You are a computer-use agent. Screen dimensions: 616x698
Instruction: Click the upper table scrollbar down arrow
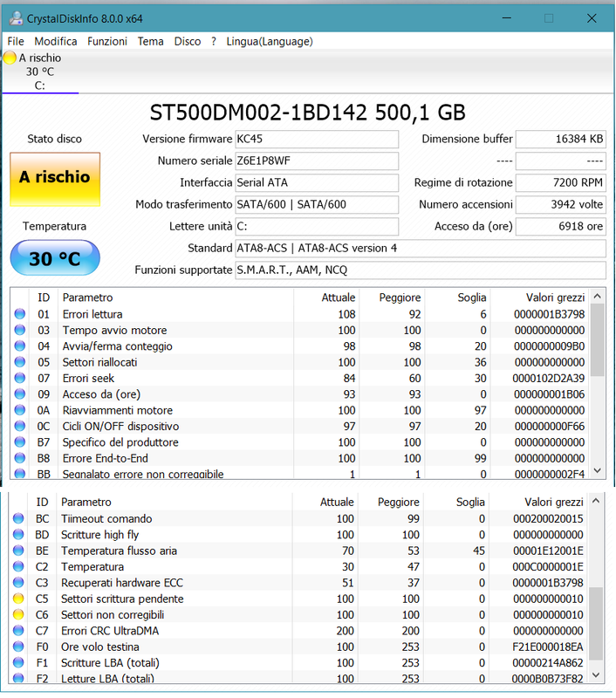pyautogui.click(x=598, y=470)
